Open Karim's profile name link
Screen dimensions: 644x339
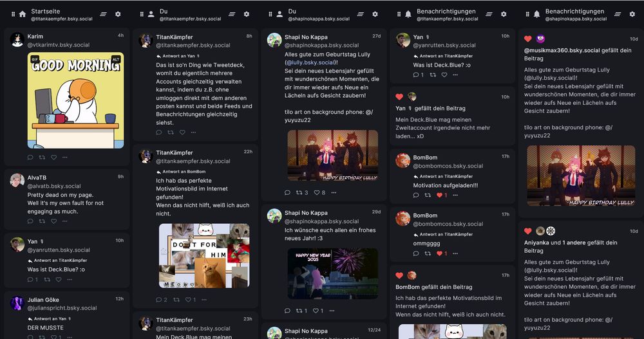[x=35, y=36]
